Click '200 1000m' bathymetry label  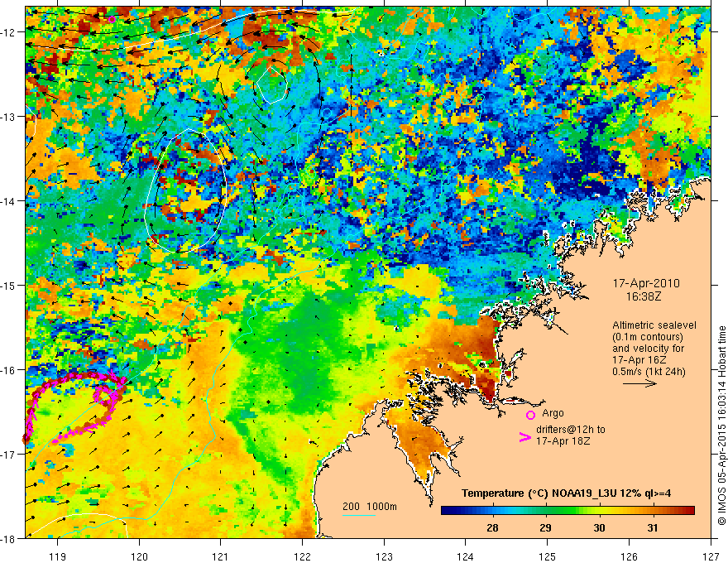(370, 507)
